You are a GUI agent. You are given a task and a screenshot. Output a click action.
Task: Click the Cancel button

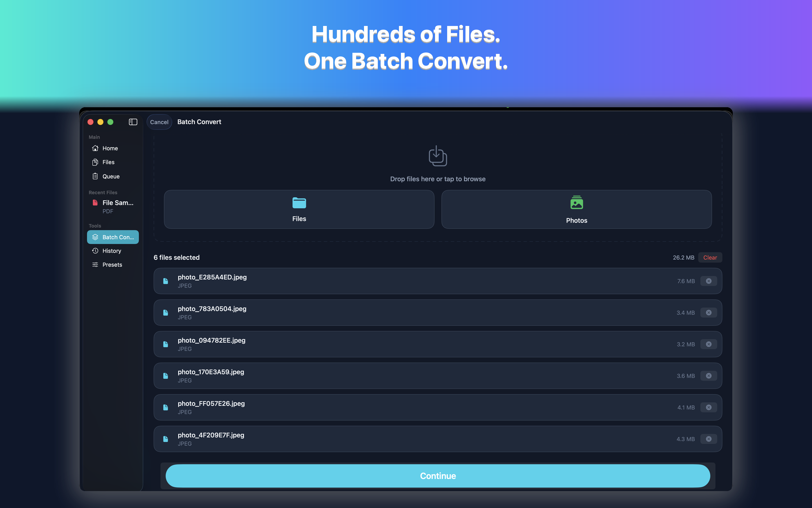[159, 122]
